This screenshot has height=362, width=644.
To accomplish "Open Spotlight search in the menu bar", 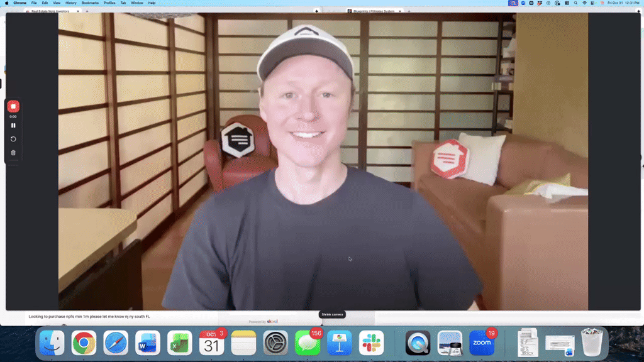I will click(575, 3).
